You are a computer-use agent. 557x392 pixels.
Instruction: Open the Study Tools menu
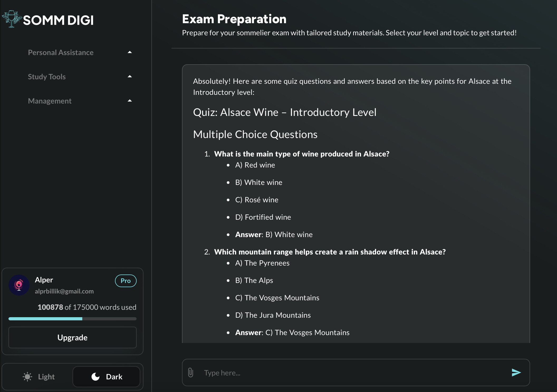pos(47,77)
